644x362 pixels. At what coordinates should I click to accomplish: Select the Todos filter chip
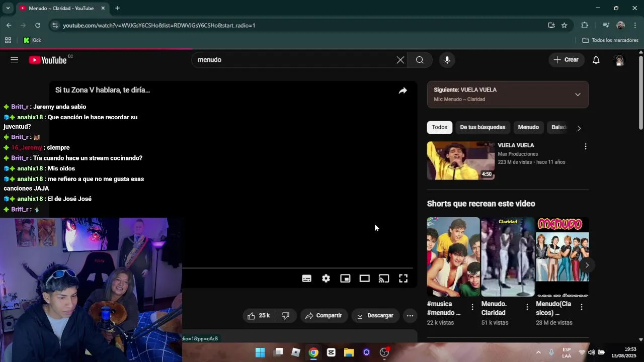[x=439, y=127]
